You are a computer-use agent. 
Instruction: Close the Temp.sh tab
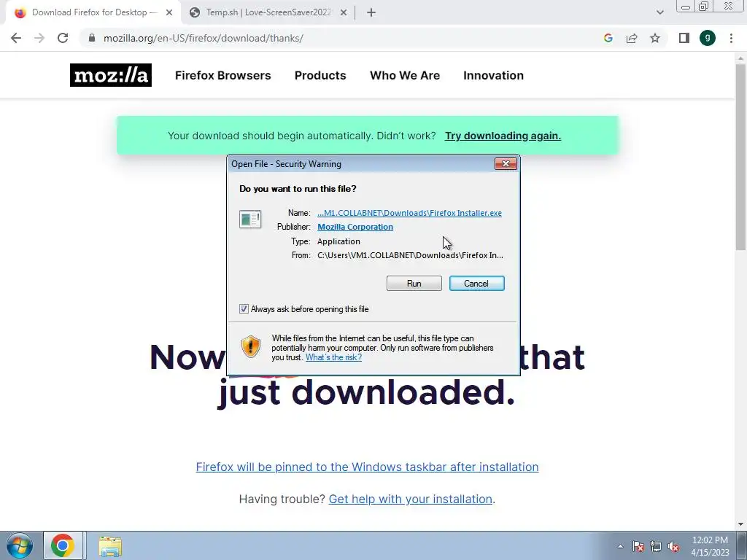click(x=344, y=13)
